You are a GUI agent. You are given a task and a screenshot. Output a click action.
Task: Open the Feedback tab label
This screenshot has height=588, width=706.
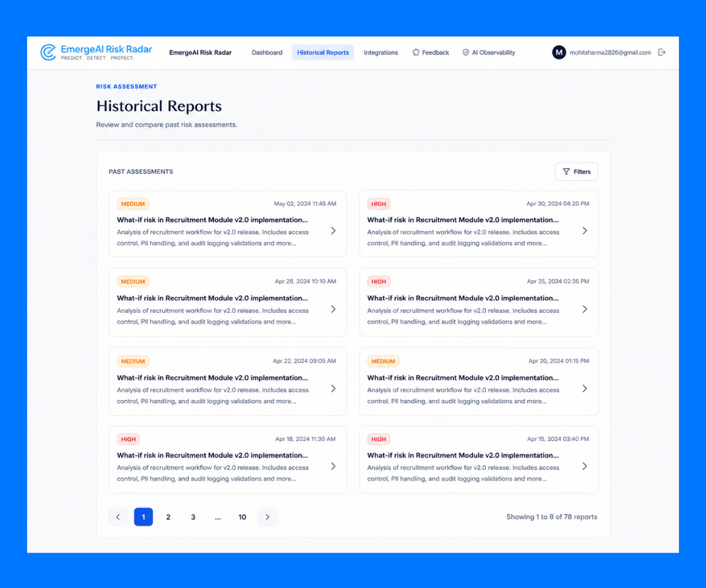click(435, 52)
